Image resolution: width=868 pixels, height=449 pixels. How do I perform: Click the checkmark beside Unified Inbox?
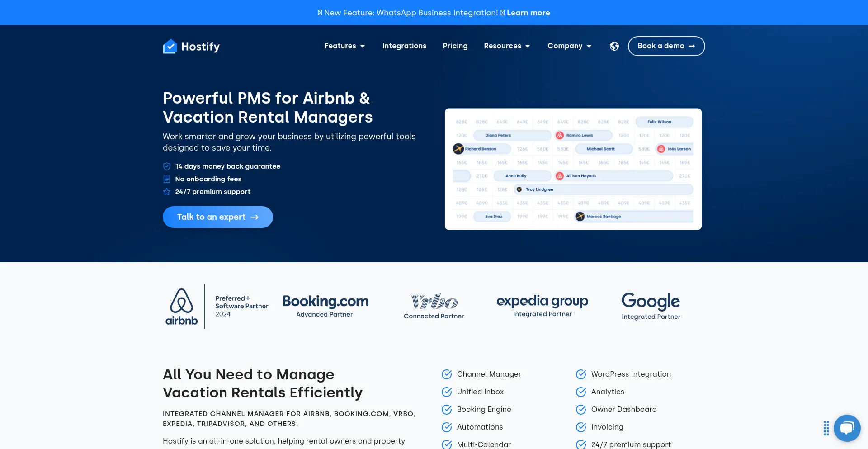point(447,392)
